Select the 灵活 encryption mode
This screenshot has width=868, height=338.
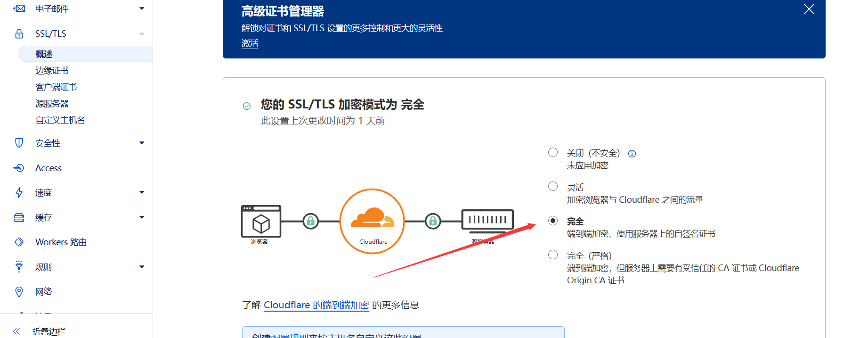pyautogui.click(x=552, y=186)
